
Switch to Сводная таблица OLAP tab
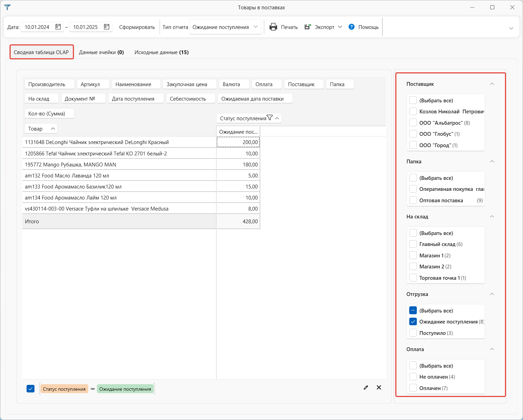click(x=41, y=52)
